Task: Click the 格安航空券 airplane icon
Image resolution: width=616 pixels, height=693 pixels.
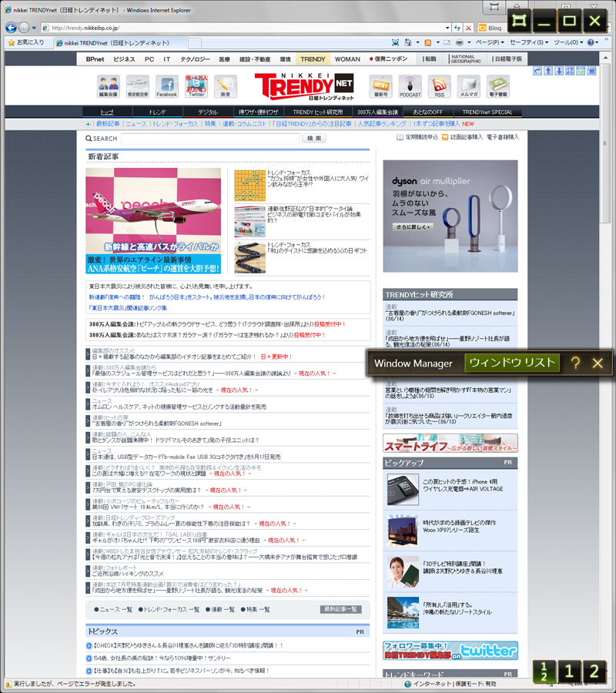Action: point(137,86)
